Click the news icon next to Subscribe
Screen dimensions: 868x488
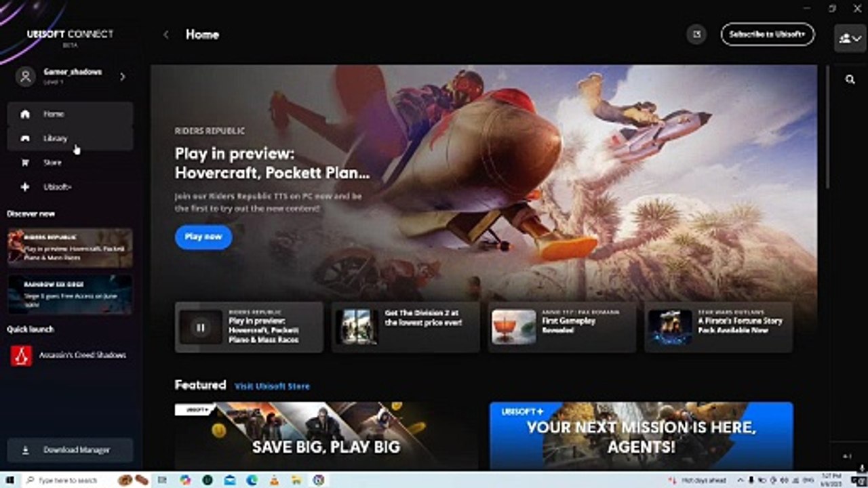696,34
